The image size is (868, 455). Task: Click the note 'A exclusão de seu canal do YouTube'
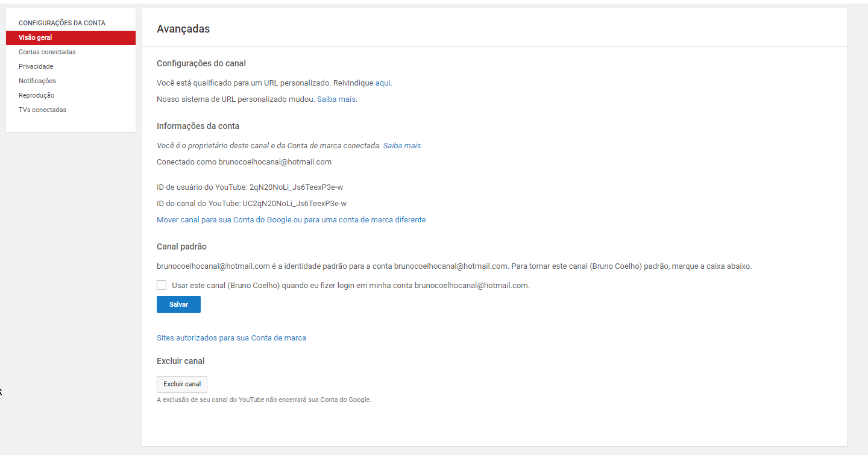(264, 400)
